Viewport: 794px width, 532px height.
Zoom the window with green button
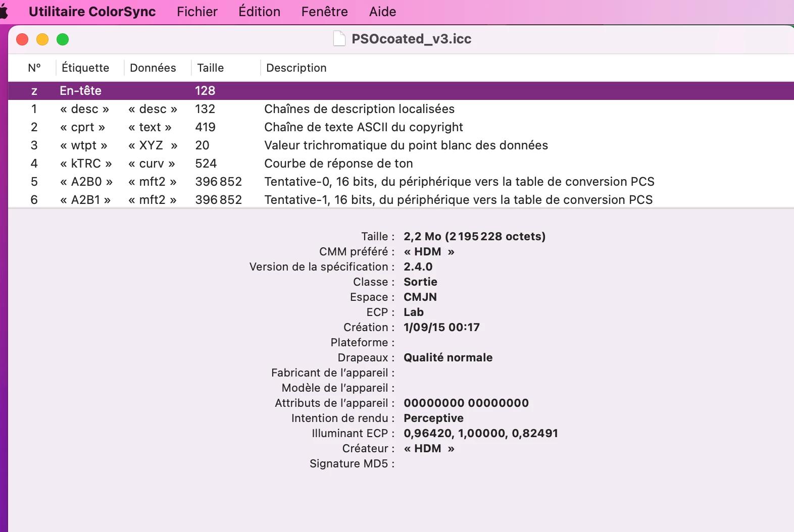coord(63,39)
